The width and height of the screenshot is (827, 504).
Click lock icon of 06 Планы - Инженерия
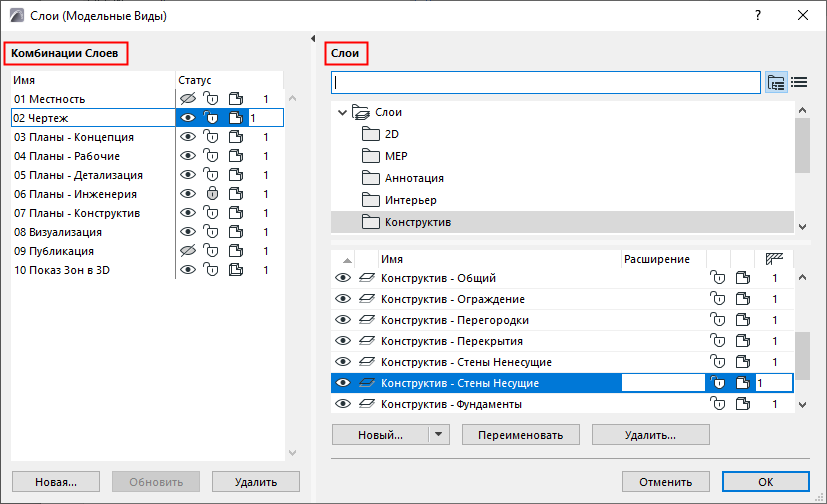(211, 194)
